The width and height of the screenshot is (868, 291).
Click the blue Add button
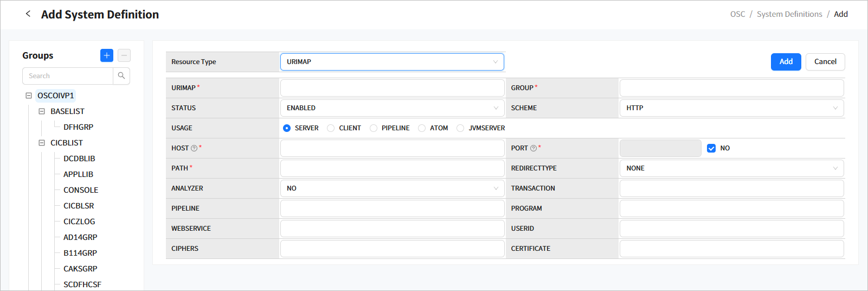tap(786, 62)
